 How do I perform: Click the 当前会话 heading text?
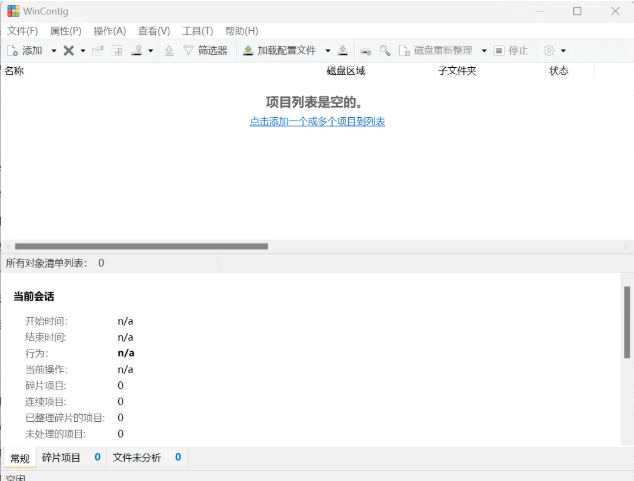click(34, 296)
